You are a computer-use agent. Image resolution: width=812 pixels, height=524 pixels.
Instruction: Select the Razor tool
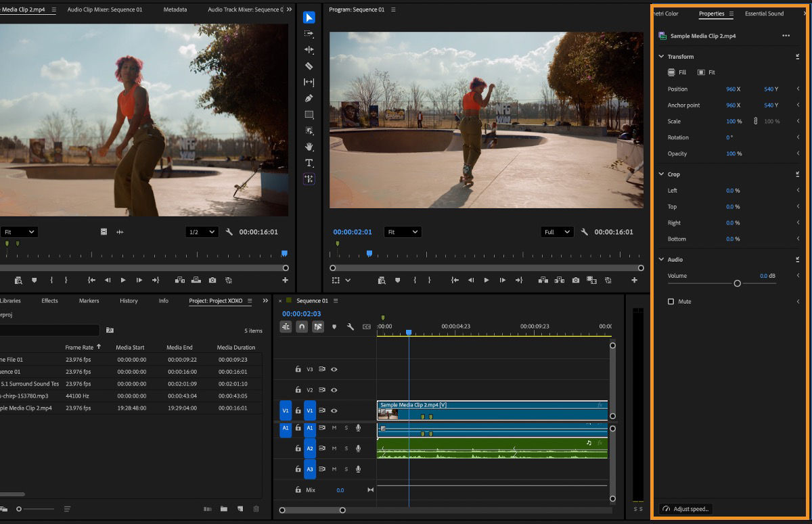pos(309,66)
